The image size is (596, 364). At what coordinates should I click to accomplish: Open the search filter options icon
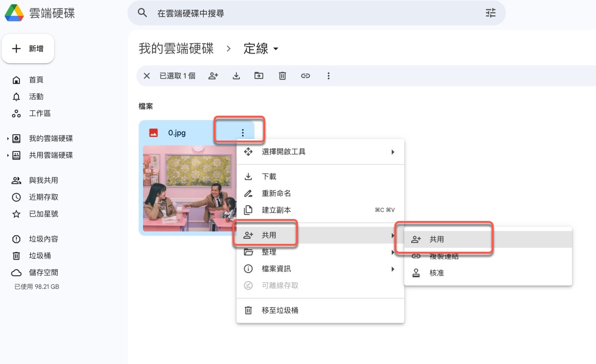click(x=491, y=13)
